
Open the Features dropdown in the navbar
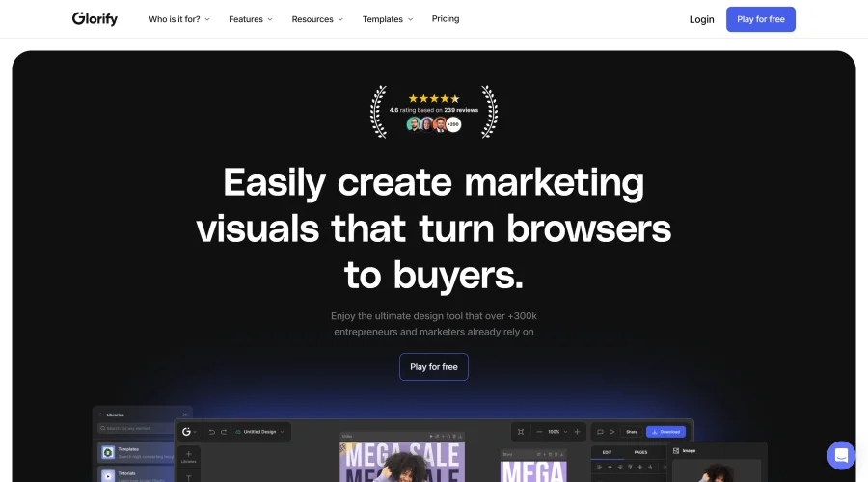coord(250,19)
